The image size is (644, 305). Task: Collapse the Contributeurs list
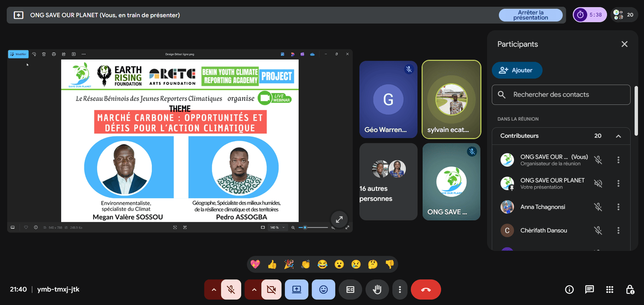(x=618, y=136)
